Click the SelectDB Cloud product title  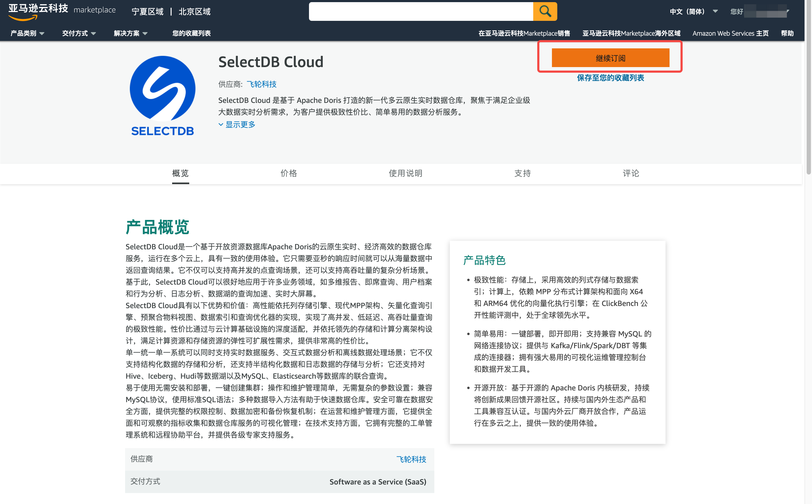tap(271, 62)
